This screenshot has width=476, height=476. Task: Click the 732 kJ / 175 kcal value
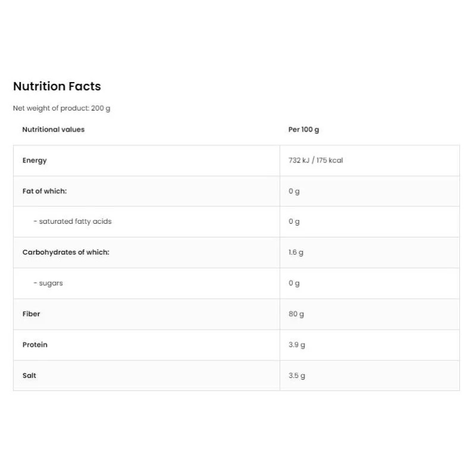tap(315, 161)
